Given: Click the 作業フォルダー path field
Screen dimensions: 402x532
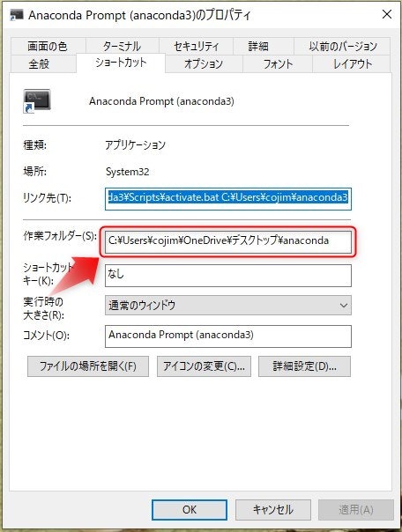Looking at the screenshot, I should 228,242.
